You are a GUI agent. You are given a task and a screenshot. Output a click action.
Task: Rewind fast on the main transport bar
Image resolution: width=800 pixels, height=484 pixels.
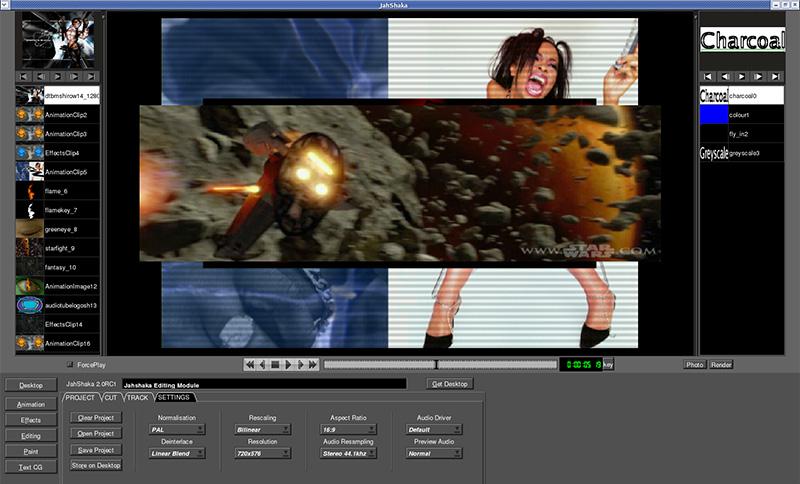pyautogui.click(x=249, y=365)
